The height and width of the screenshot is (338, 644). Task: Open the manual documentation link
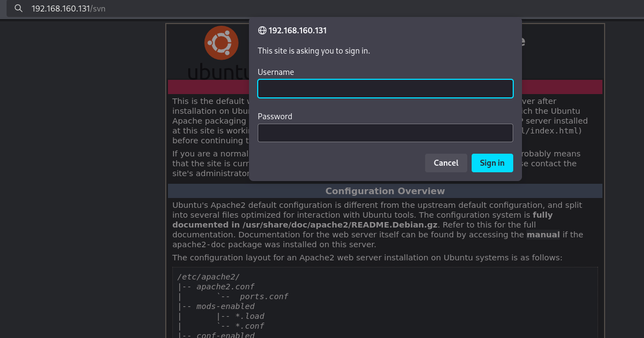coord(543,235)
